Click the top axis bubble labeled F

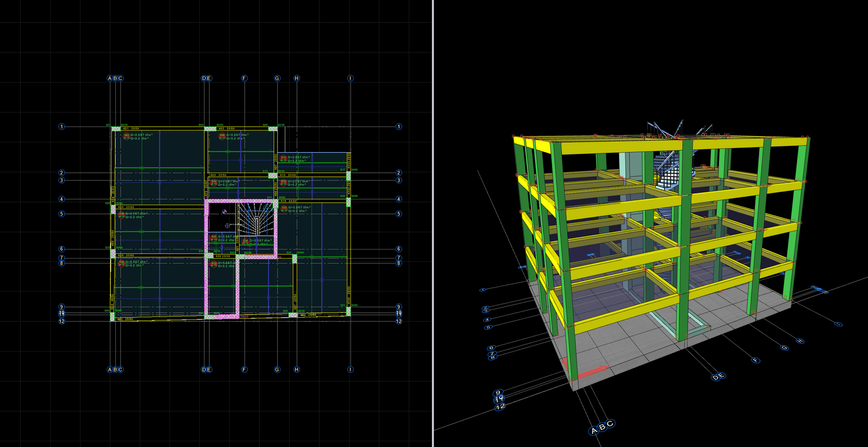pyautogui.click(x=244, y=78)
